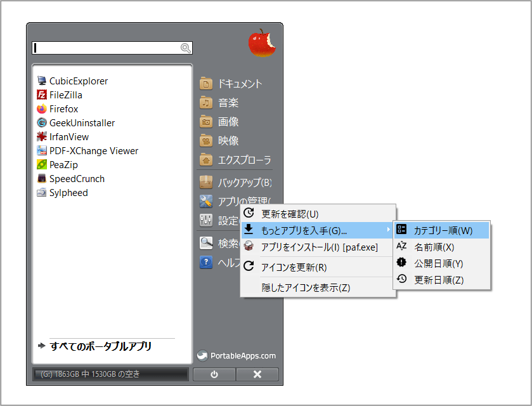Click the PeaZip app icon
532x406 pixels.
[42, 164]
